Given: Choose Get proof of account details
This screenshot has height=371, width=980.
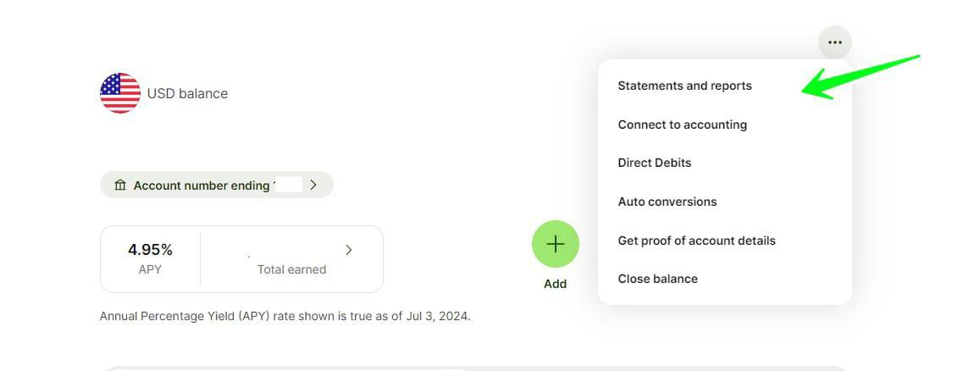Looking at the screenshot, I should 696,241.
